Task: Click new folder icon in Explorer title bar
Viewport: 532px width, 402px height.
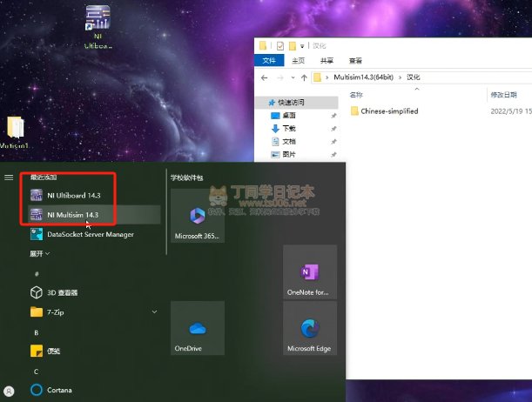Action: click(293, 46)
